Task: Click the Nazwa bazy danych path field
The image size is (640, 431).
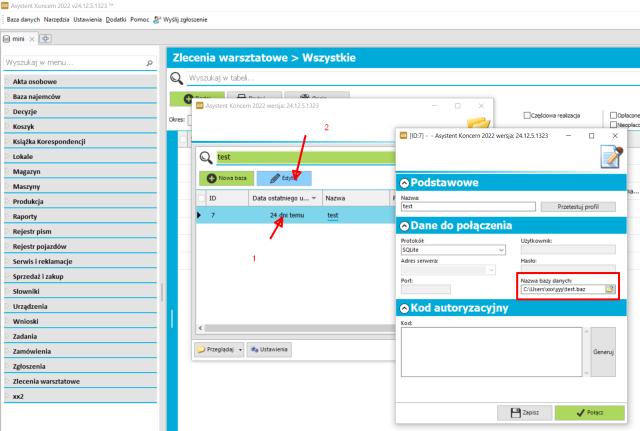Action: (x=562, y=289)
